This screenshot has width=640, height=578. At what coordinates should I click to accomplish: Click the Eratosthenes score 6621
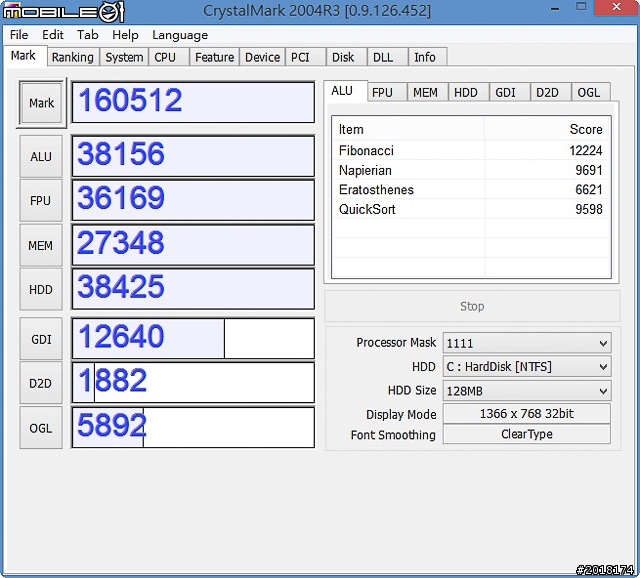point(589,190)
